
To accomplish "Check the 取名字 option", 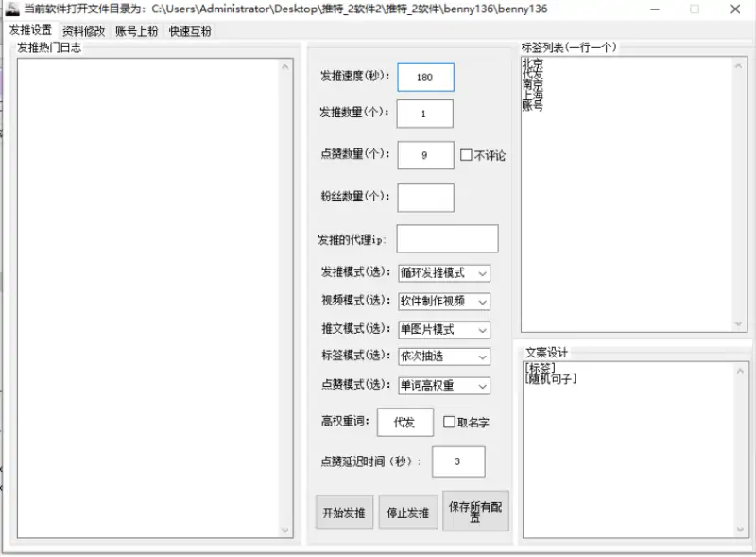I will coord(448,423).
